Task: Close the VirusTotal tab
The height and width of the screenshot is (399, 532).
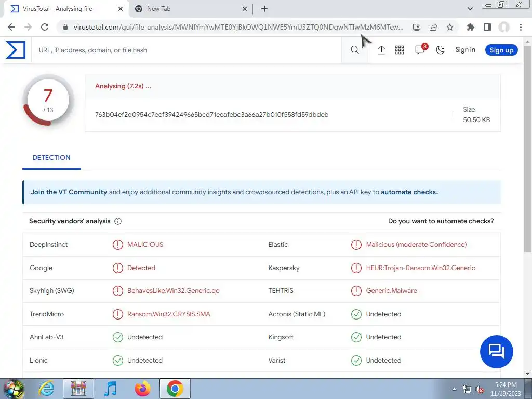Action: [x=121, y=9]
